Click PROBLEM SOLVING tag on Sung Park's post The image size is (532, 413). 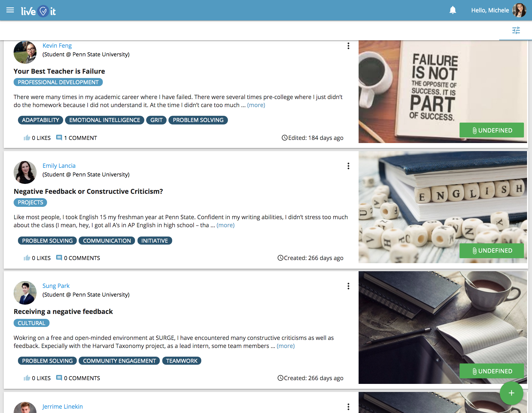(x=47, y=361)
